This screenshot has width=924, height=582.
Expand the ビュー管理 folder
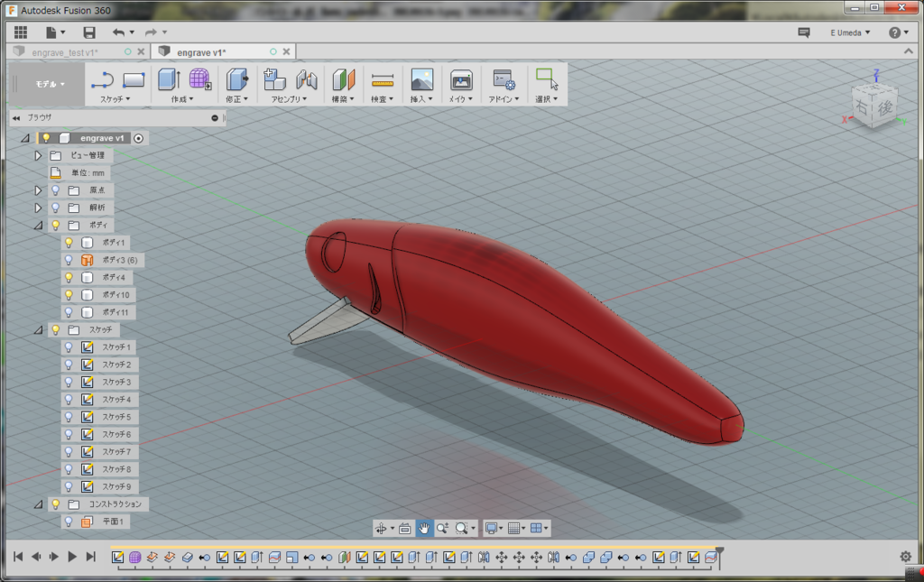(38, 155)
